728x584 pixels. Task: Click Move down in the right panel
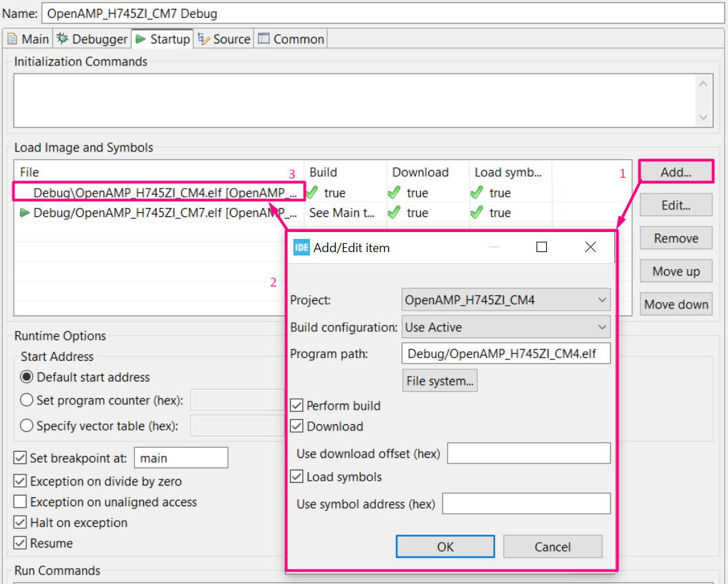[676, 304]
